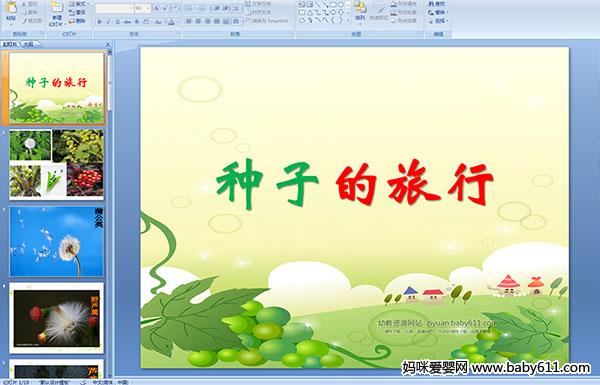Select slide 4 dark flower thumbnail

click(x=56, y=318)
